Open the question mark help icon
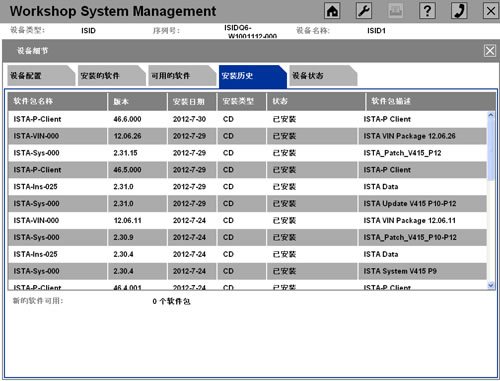The image size is (500, 381). click(427, 11)
